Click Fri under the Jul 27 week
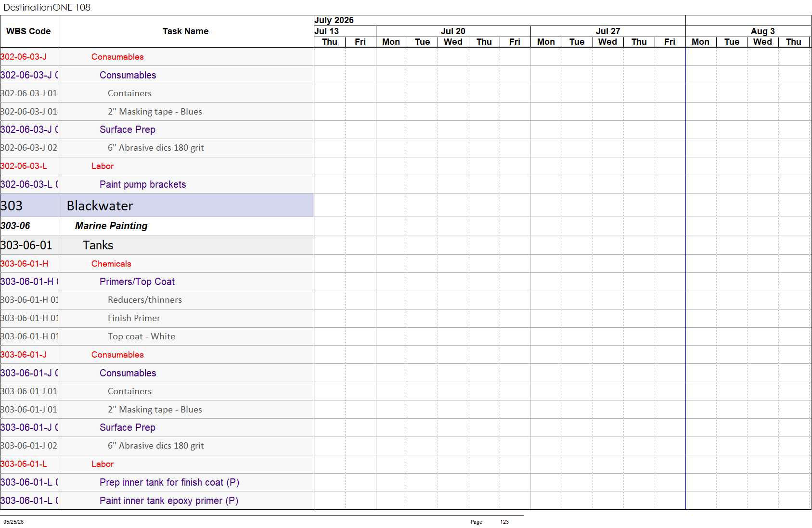This screenshot has width=812, height=528. (x=670, y=42)
